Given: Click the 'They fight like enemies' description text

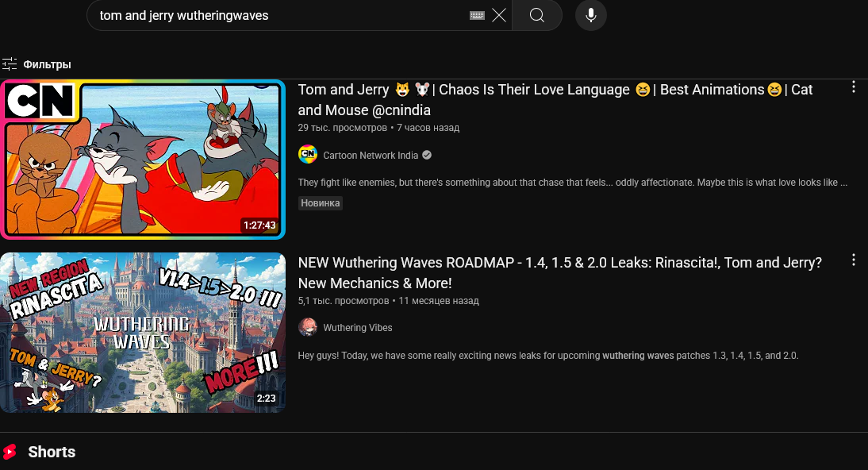Looking at the screenshot, I should tap(572, 183).
